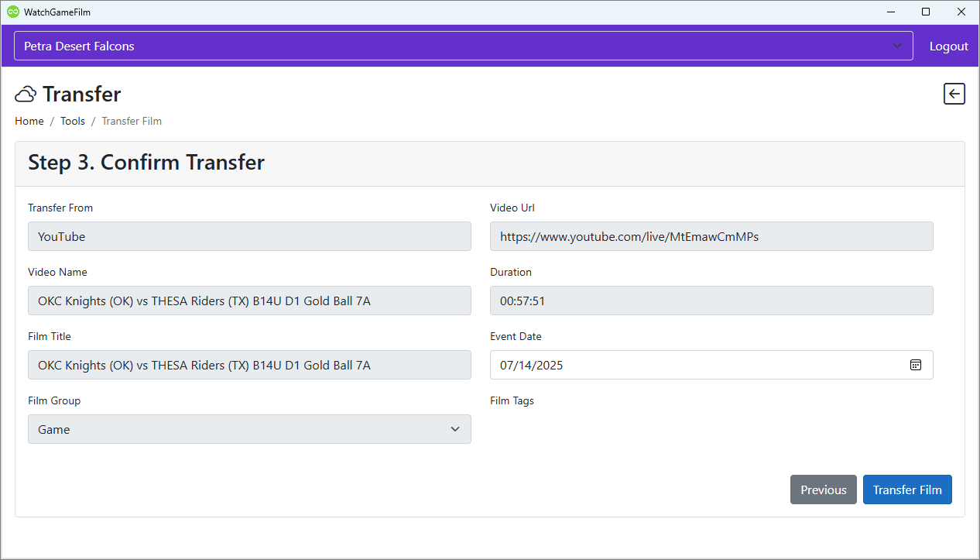
Task: Click the back arrow icon beside Transfer heading
Action: tap(954, 94)
